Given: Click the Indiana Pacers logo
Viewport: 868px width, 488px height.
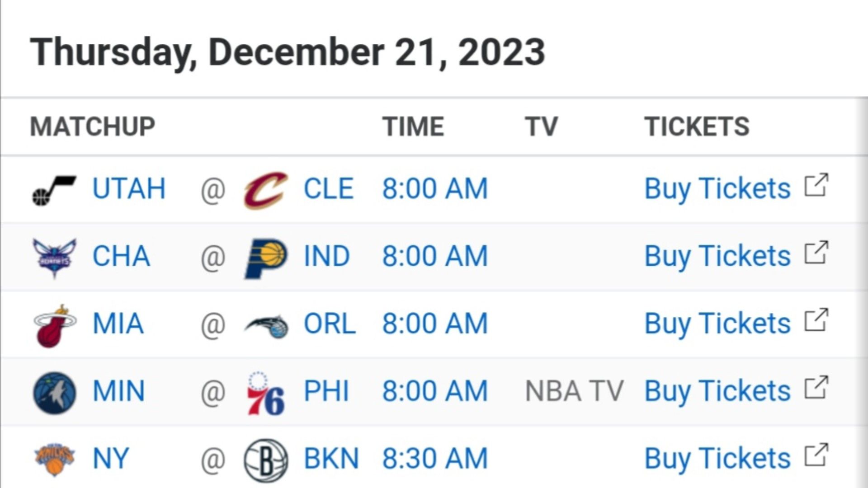Looking at the screenshot, I should (266, 258).
